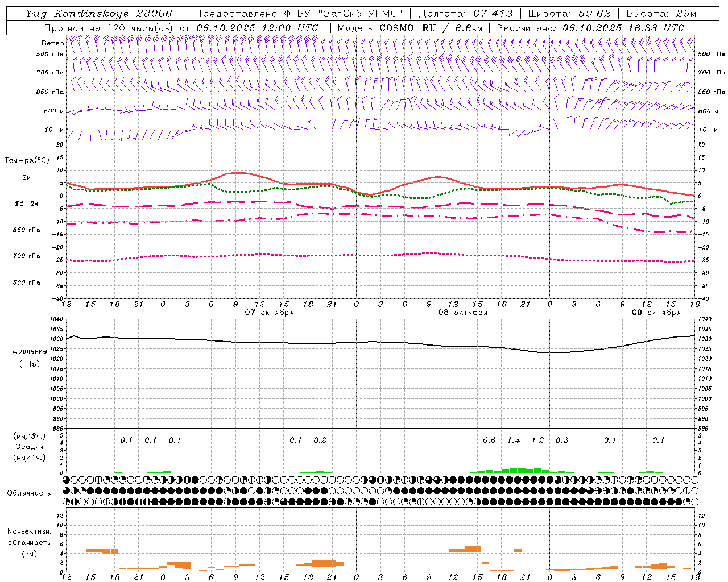Select forecast start time 06.10.2025 12:00 UTC
Image resolution: width=728 pixels, height=582 pixels.
pyautogui.click(x=257, y=27)
